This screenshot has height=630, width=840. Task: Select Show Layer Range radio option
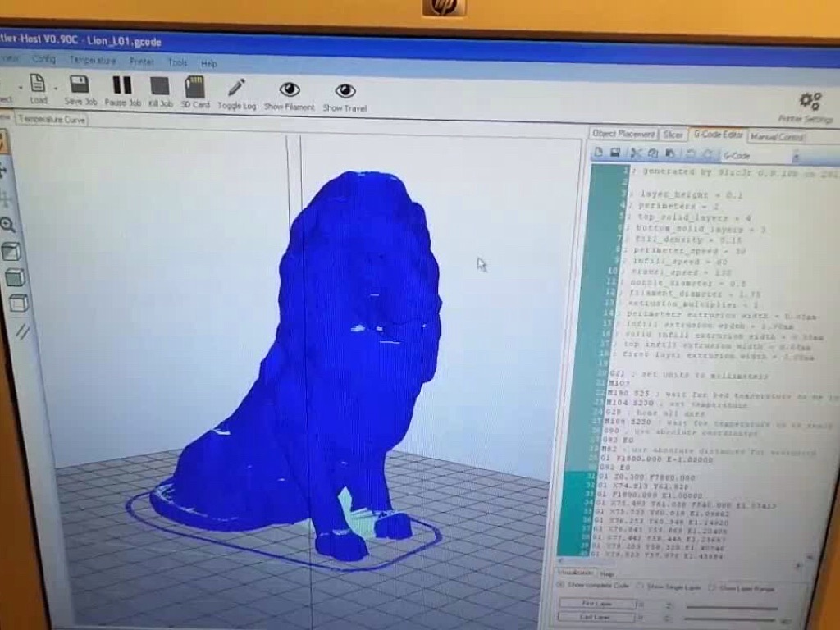pos(712,587)
